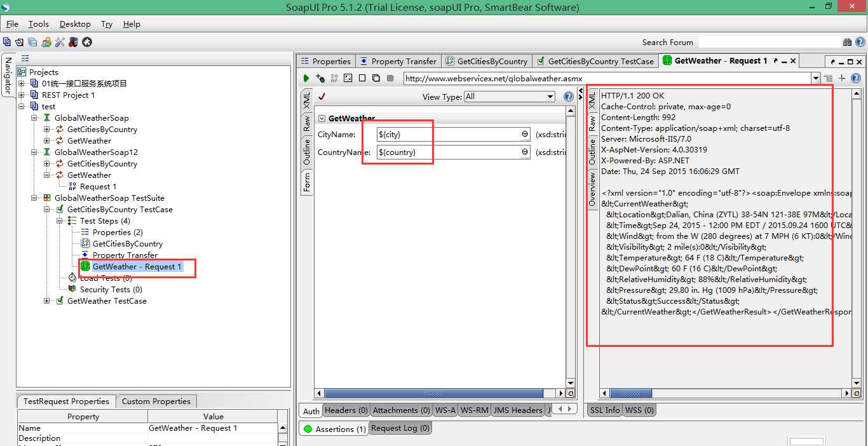Viewport: 868px width, 446px height.
Task: Click the TestSuite grid icon in navigator
Action: [47, 198]
